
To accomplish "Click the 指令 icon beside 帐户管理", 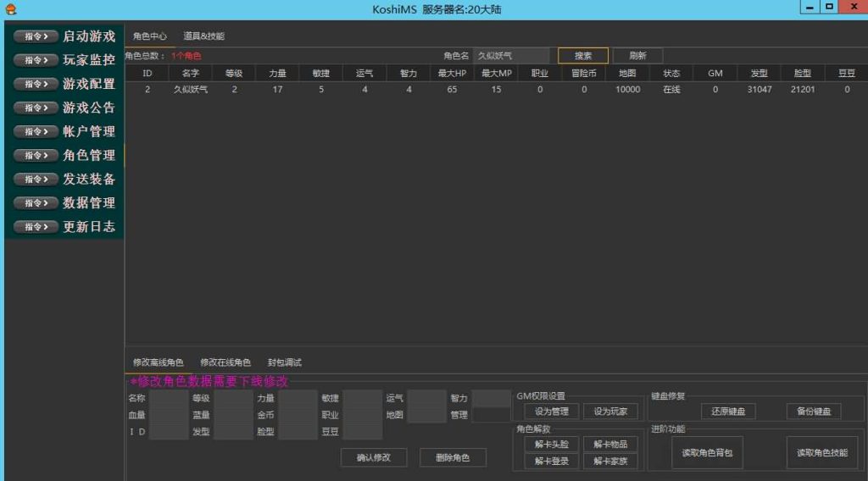I will pos(36,131).
